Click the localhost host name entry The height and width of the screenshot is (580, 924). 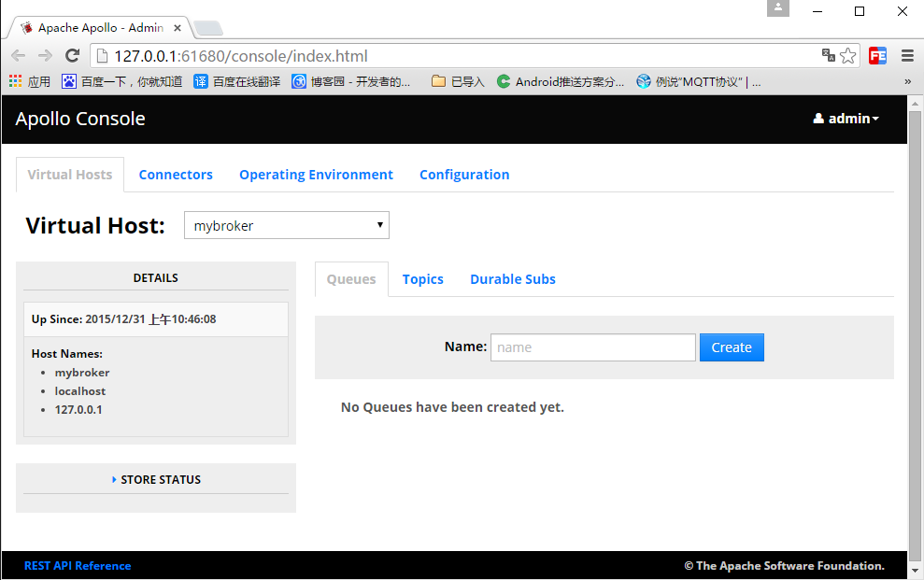(x=80, y=391)
